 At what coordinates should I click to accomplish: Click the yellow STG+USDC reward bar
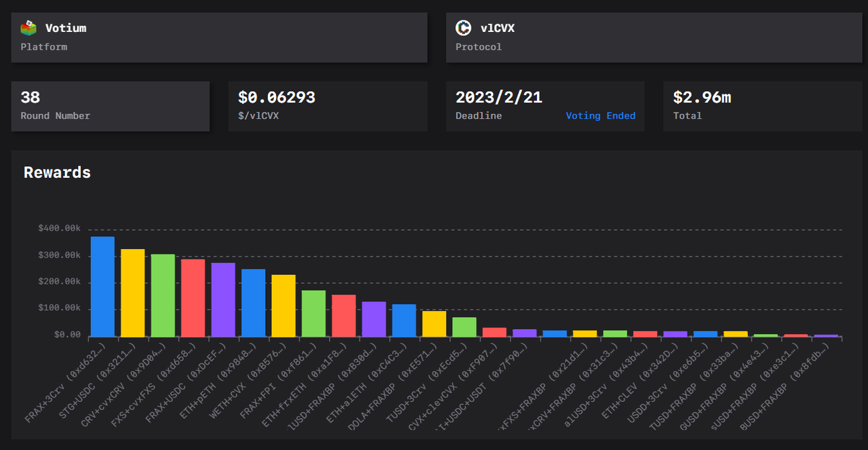tap(133, 293)
